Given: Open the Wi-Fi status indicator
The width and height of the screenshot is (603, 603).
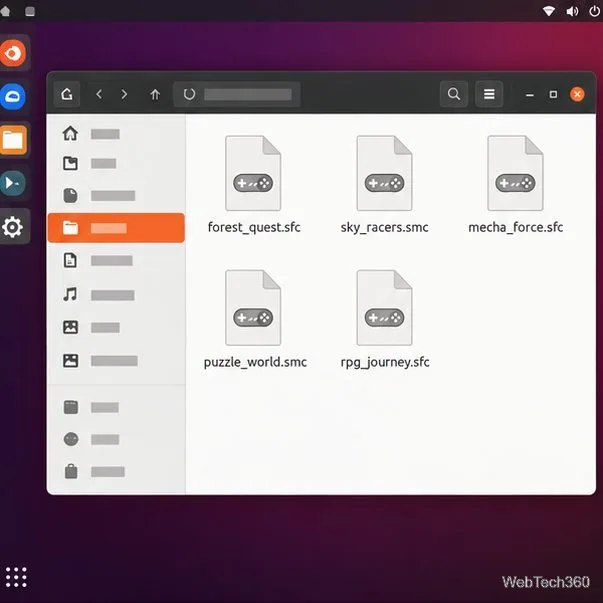Looking at the screenshot, I should [549, 11].
